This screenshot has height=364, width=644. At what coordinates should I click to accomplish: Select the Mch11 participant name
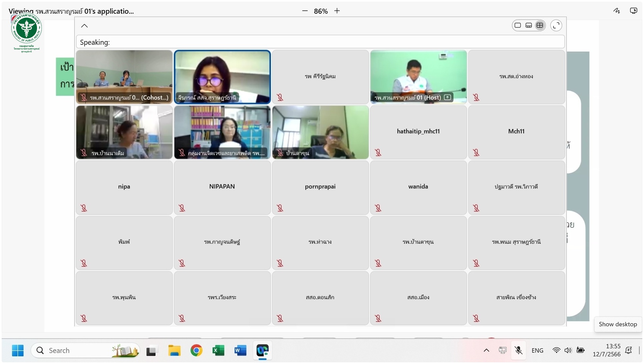point(516,131)
